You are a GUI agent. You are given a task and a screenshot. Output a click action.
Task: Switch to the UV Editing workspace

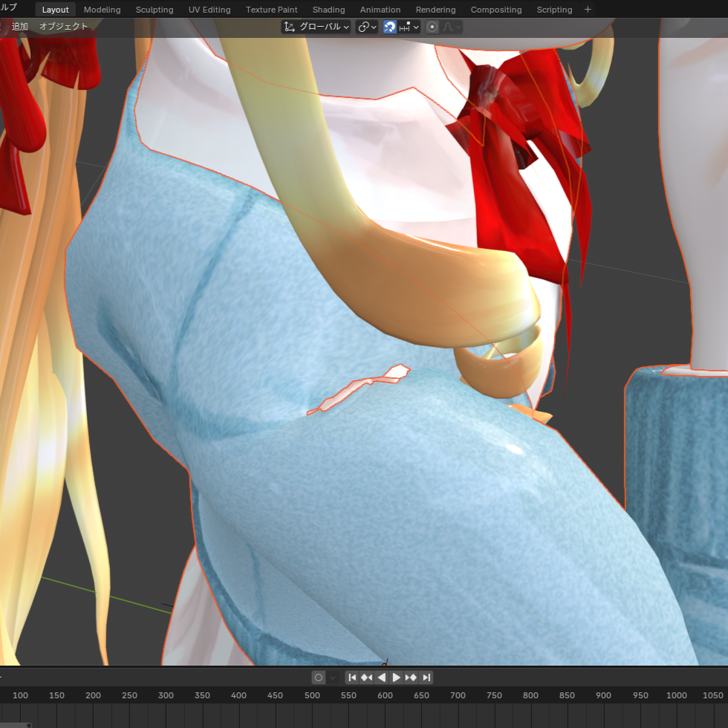point(209,10)
